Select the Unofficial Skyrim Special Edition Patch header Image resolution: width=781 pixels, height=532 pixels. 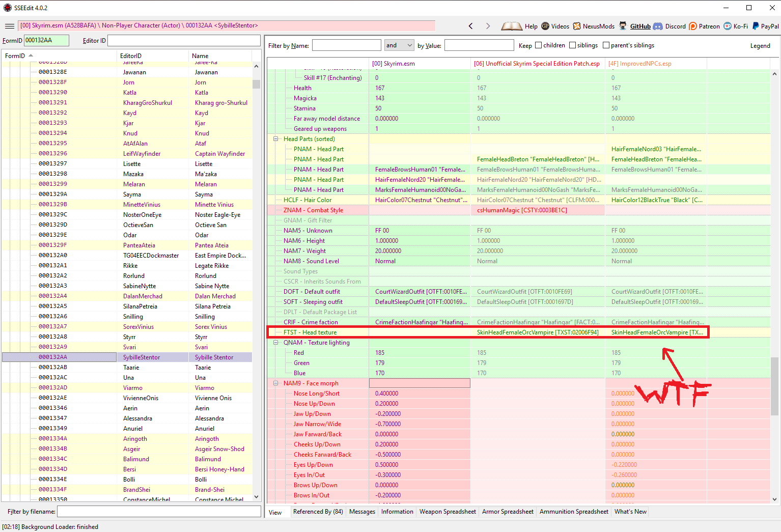[x=538, y=64]
